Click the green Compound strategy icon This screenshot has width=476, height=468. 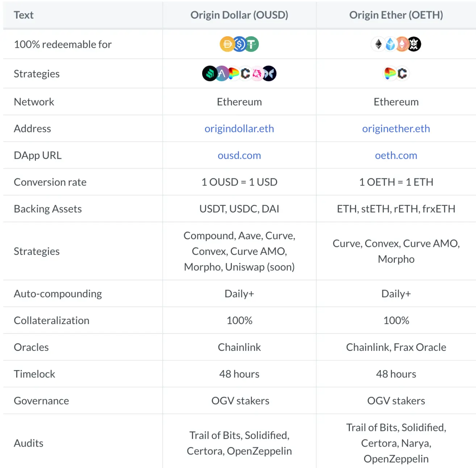209,74
